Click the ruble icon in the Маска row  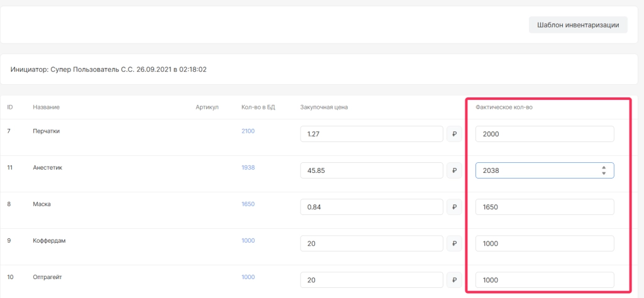pos(454,207)
